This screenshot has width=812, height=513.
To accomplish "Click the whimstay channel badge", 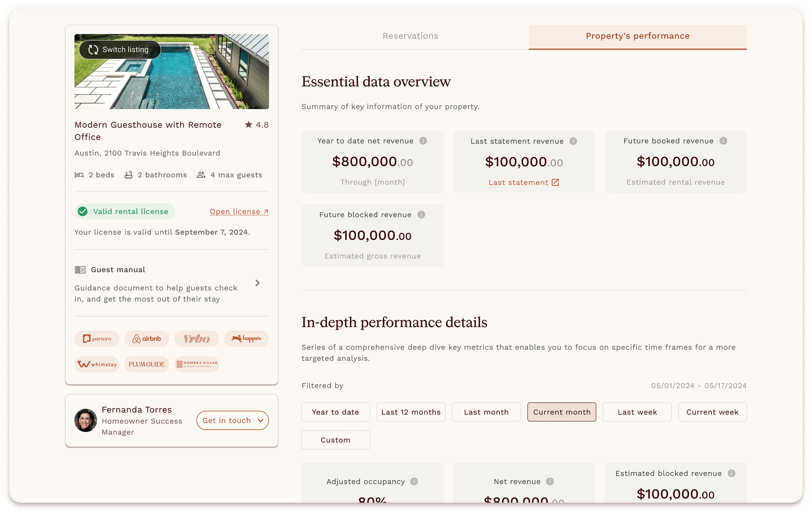I will click(97, 364).
